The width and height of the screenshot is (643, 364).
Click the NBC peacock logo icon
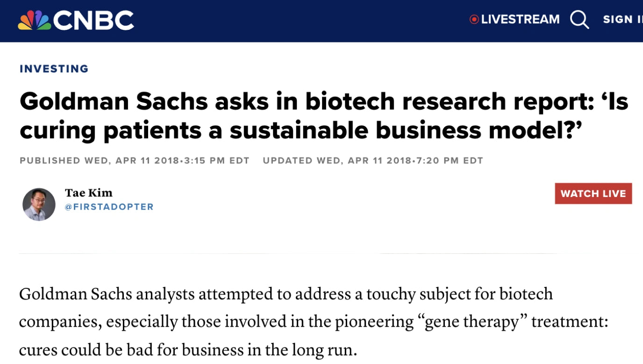click(x=35, y=20)
